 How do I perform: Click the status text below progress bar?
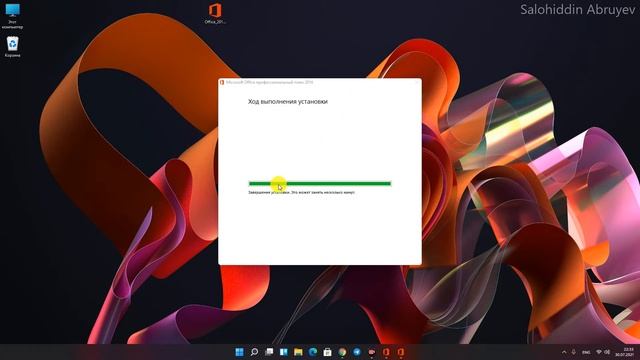[x=302, y=192]
